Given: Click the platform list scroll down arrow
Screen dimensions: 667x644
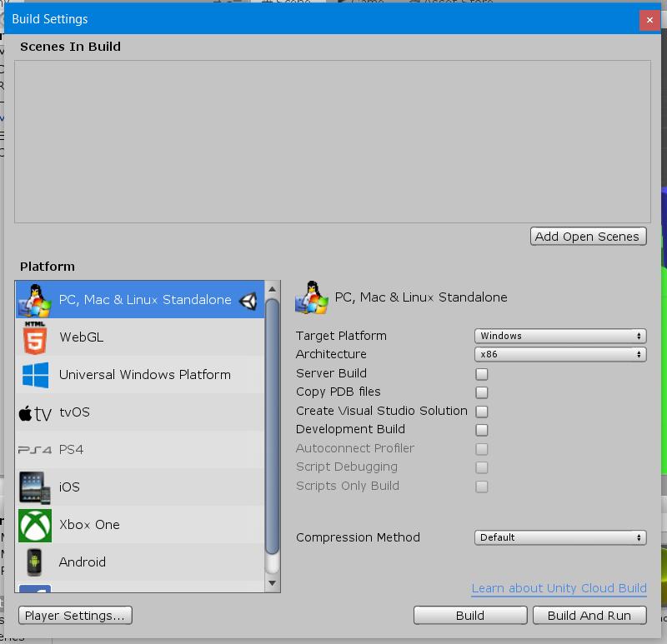Looking at the screenshot, I should 273,583.
